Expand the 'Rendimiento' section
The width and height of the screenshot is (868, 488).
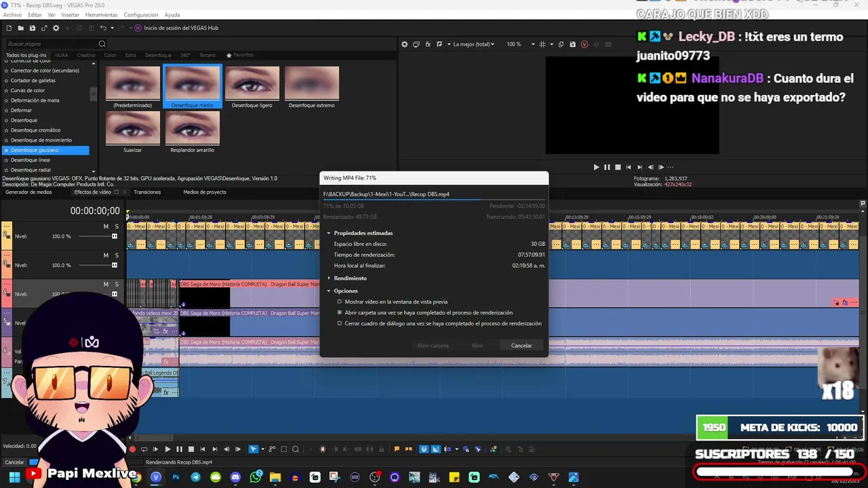[x=329, y=278]
